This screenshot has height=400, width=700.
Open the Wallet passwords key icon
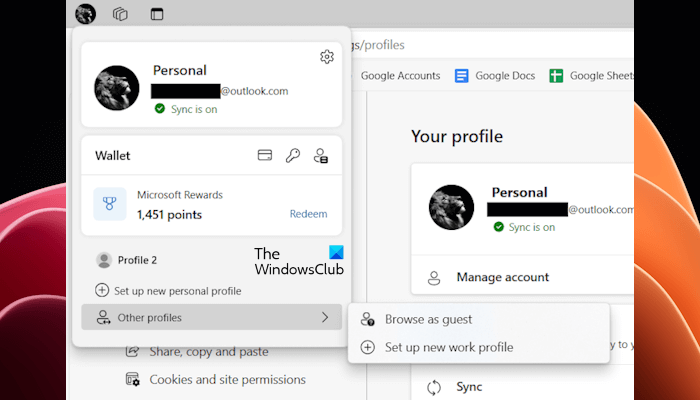click(x=293, y=155)
